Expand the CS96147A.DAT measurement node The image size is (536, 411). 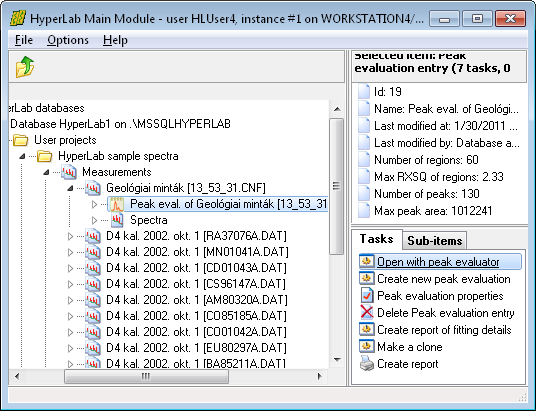click(x=70, y=284)
